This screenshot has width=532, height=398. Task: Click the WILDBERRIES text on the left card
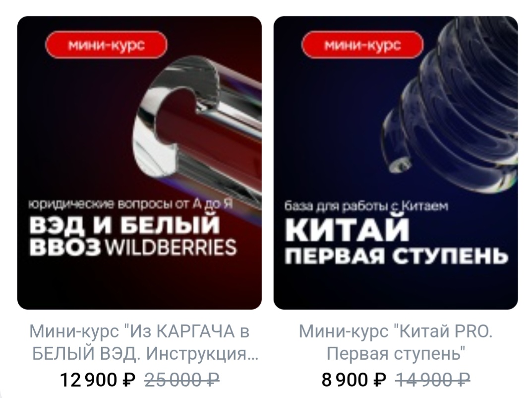click(171, 247)
